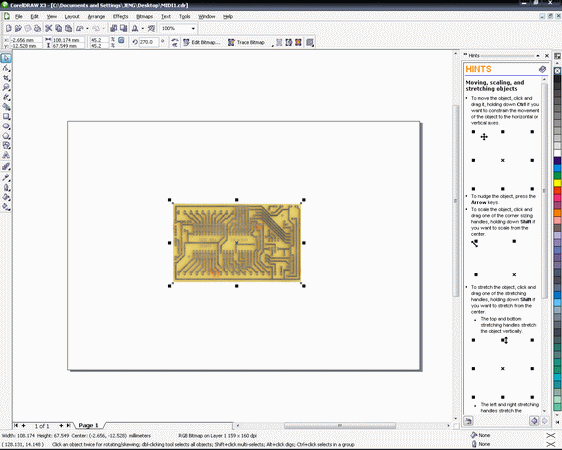
Task: Select the Crop tool in toolbox
Action: pos(6,78)
